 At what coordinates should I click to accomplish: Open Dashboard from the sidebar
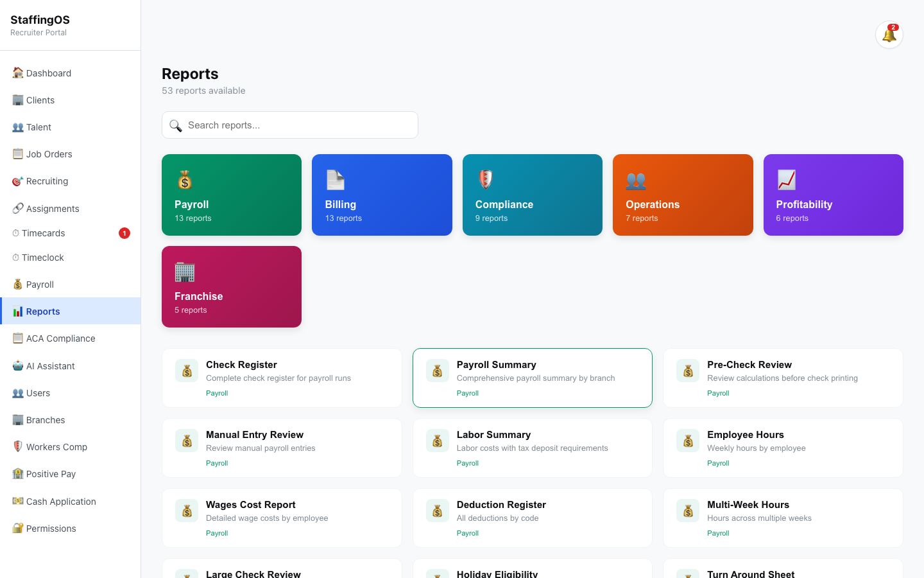pyautogui.click(x=49, y=73)
